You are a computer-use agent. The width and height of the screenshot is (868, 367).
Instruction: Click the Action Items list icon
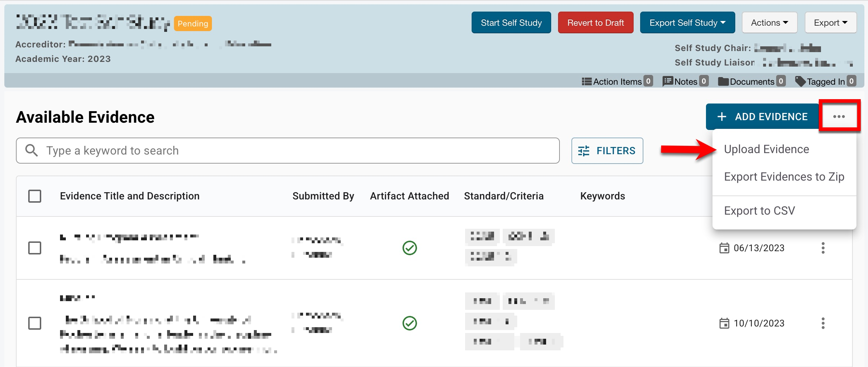(586, 81)
